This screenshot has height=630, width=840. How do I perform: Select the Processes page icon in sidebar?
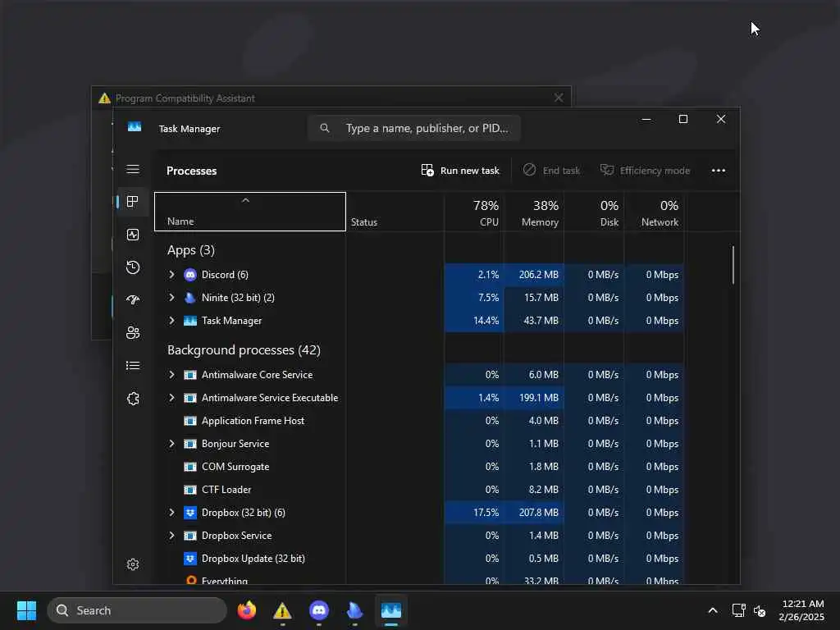point(133,202)
